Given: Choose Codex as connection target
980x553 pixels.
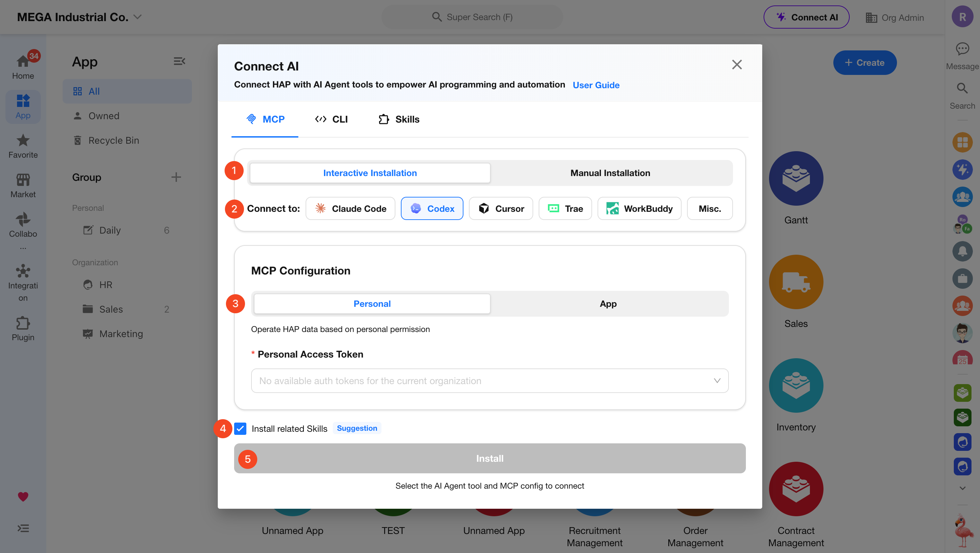Looking at the screenshot, I should coord(432,208).
